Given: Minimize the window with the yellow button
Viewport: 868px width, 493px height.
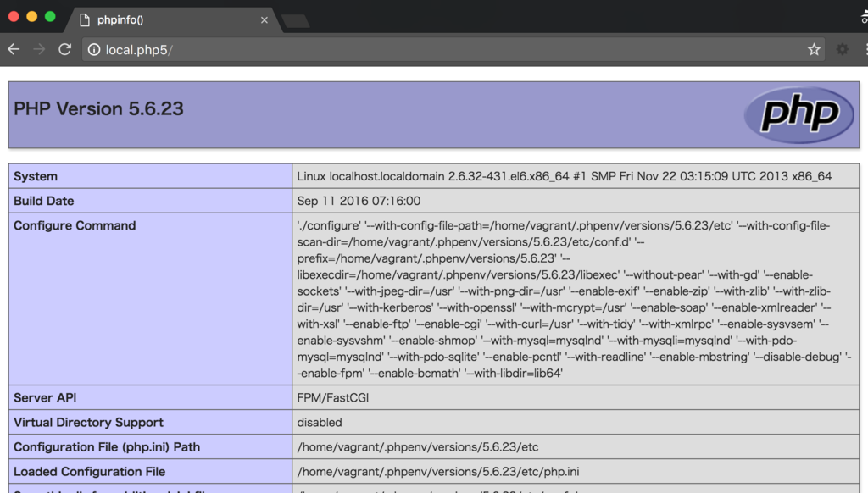Looking at the screenshot, I should click(x=32, y=14).
